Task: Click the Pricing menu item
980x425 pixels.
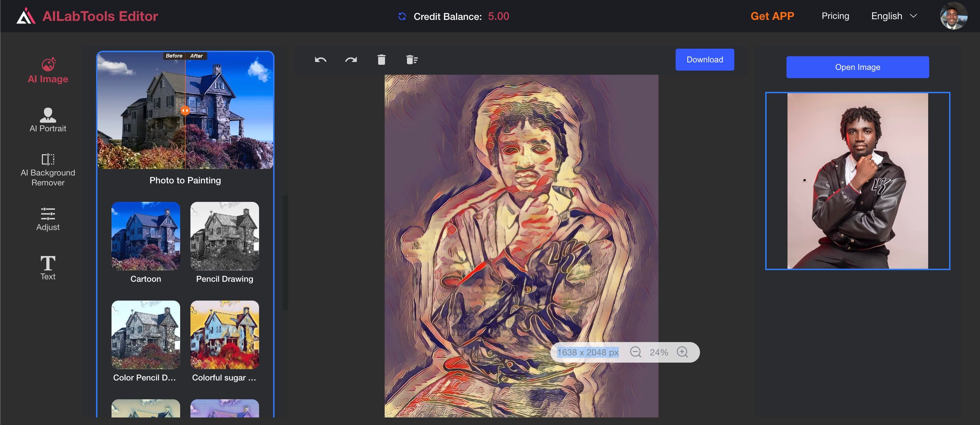Action: coord(835,16)
